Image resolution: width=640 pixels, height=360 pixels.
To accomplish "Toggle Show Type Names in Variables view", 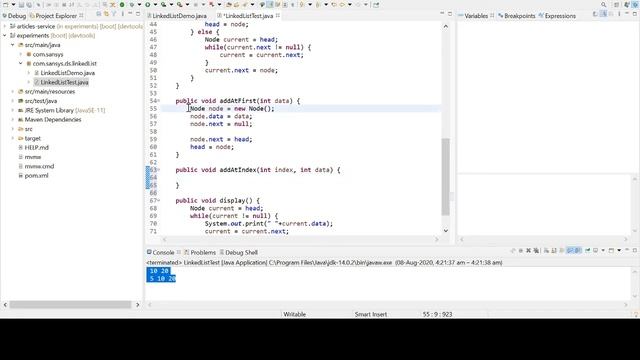I will tap(595, 14).
